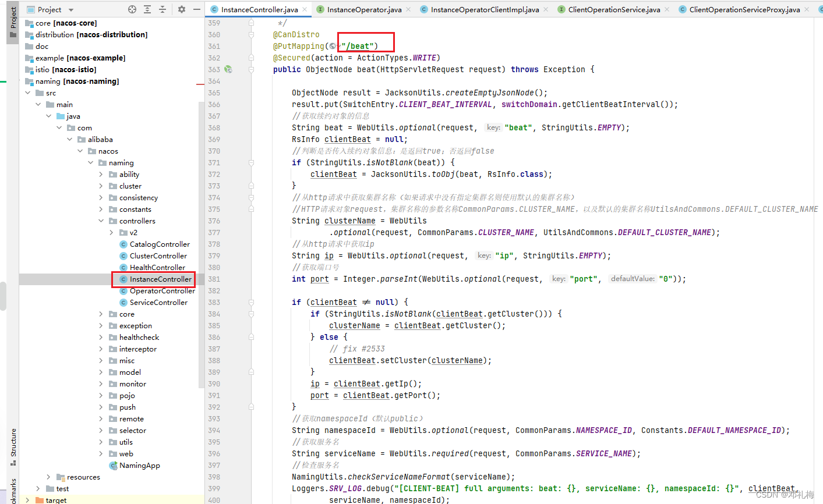Collapse the java source folder node
823x504 pixels.
pos(49,116)
